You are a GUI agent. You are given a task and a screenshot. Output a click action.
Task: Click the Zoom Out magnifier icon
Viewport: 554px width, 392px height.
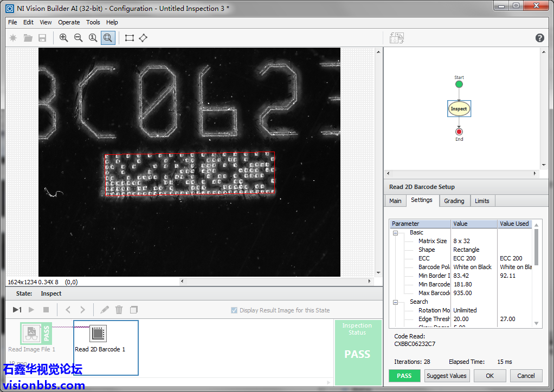coord(79,38)
